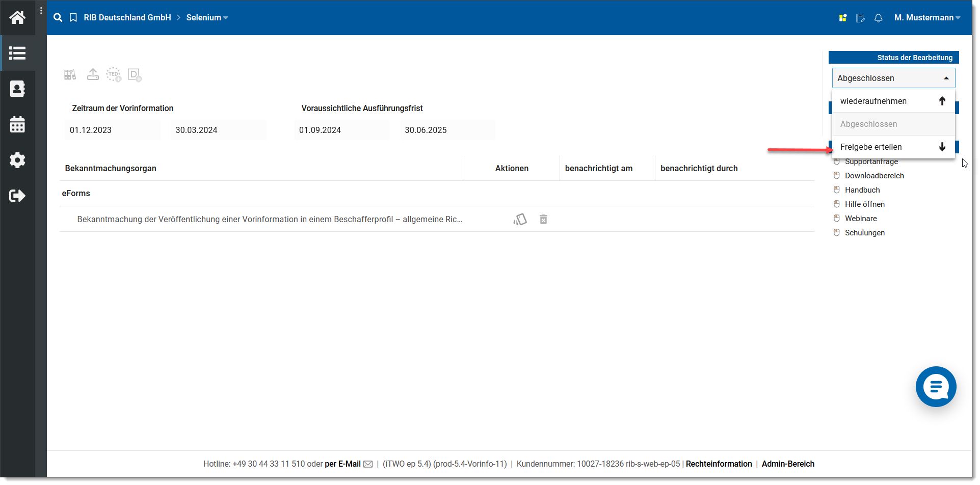Click the logout icon in sidebar
Viewport: 980px width, 485px height.
tap(17, 196)
